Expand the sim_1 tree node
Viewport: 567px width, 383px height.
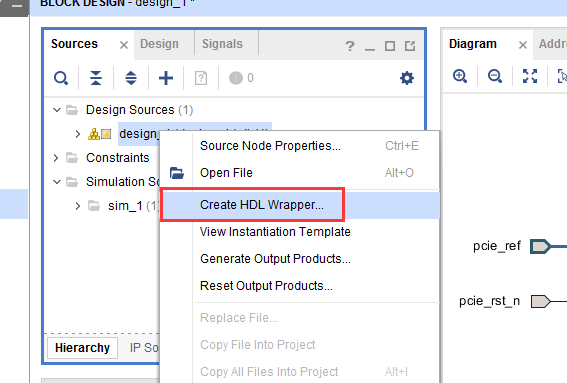[x=78, y=206]
